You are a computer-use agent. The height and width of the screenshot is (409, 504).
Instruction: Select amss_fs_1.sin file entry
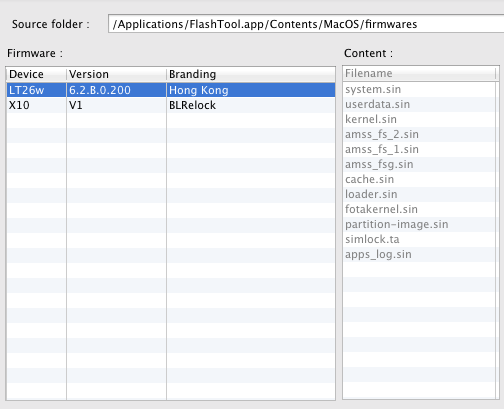click(419, 149)
